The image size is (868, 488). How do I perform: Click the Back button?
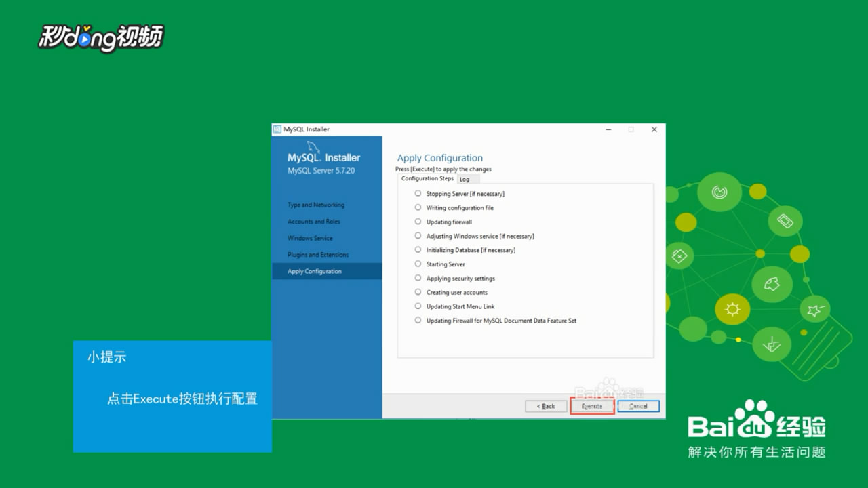click(x=546, y=406)
